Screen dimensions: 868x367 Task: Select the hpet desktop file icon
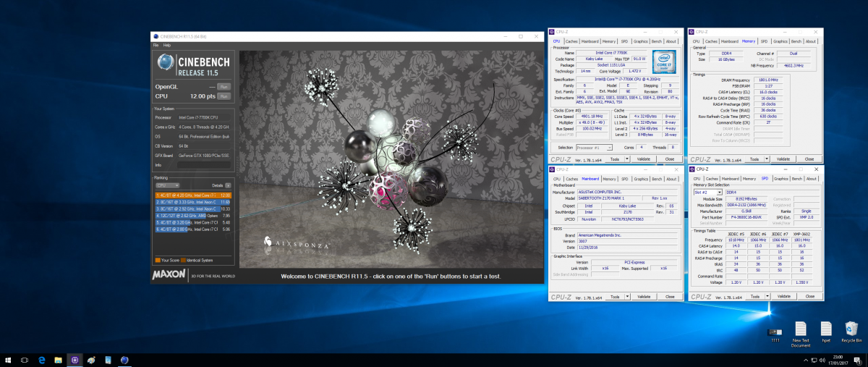(x=825, y=332)
